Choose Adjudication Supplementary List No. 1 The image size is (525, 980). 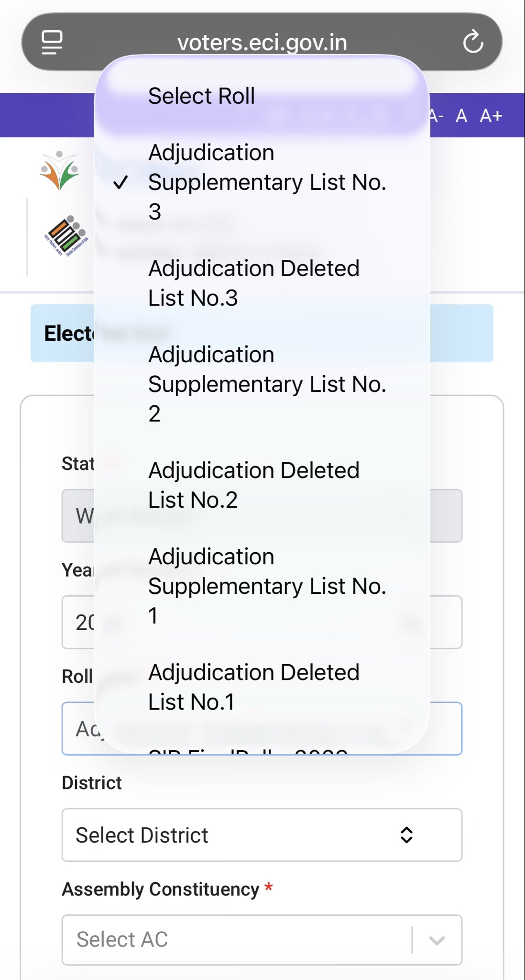pos(267,586)
